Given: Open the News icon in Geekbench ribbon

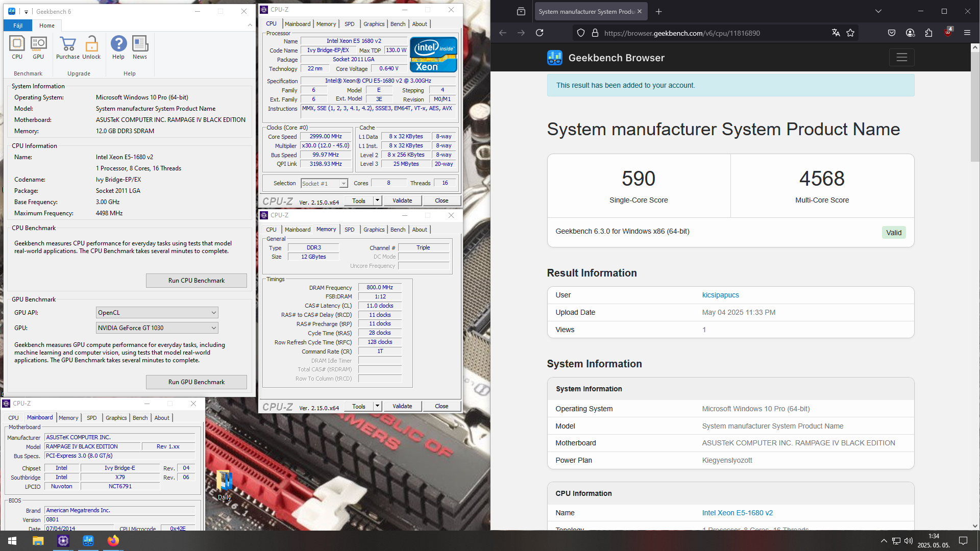Looking at the screenshot, I should point(140,48).
